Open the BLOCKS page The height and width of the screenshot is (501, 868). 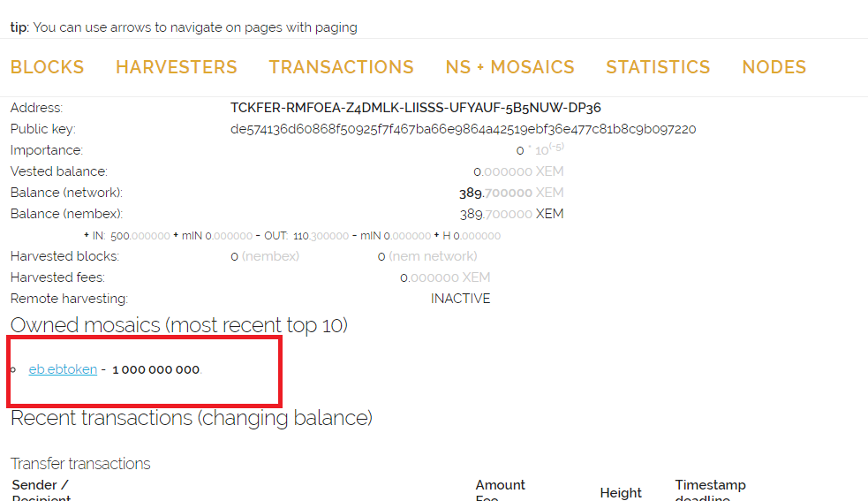[47, 67]
